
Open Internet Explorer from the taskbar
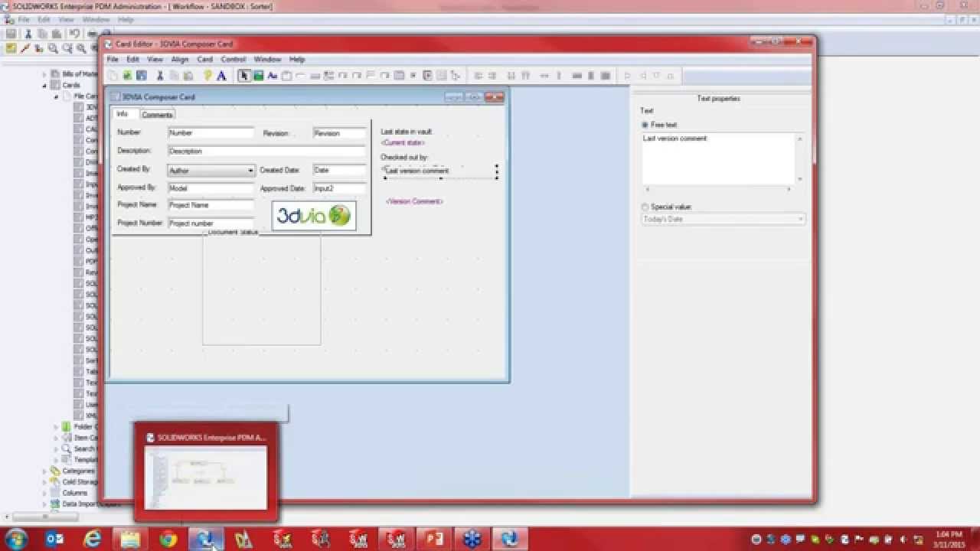coord(93,539)
